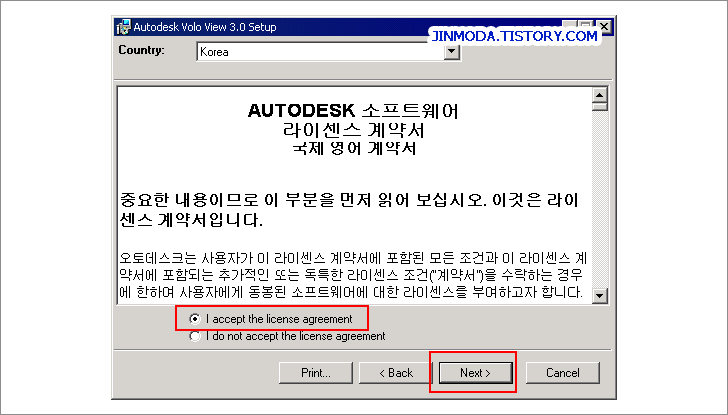Print the license via Print... button
The image size is (728, 415).
316,373
